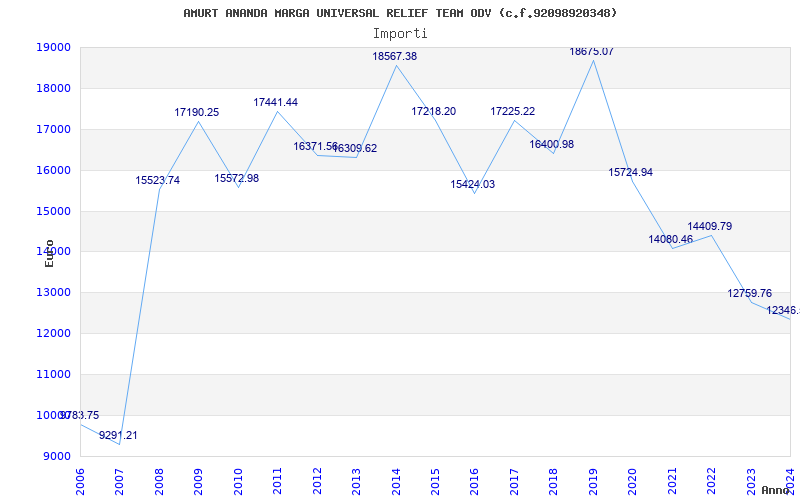
Task: Click the 2014 year tick on x-axis
Action: click(396, 479)
